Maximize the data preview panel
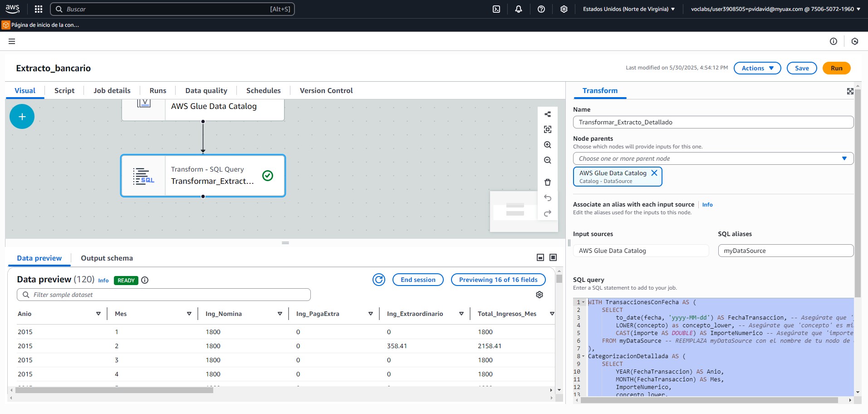 [553, 257]
